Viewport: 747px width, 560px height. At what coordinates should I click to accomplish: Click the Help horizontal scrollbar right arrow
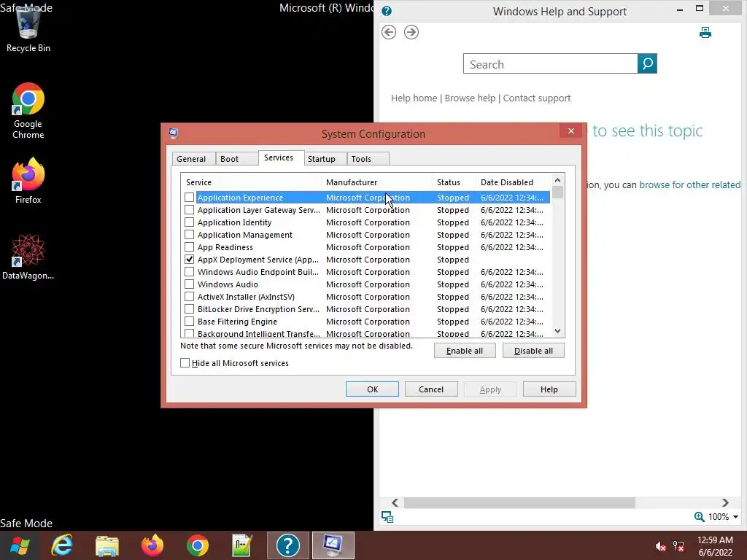tap(725, 502)
